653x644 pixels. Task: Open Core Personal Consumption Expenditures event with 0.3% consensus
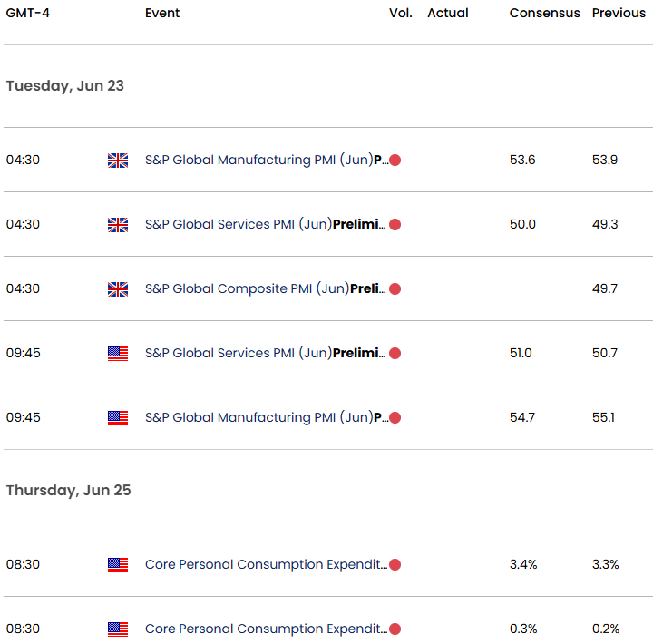coord(266,629)
